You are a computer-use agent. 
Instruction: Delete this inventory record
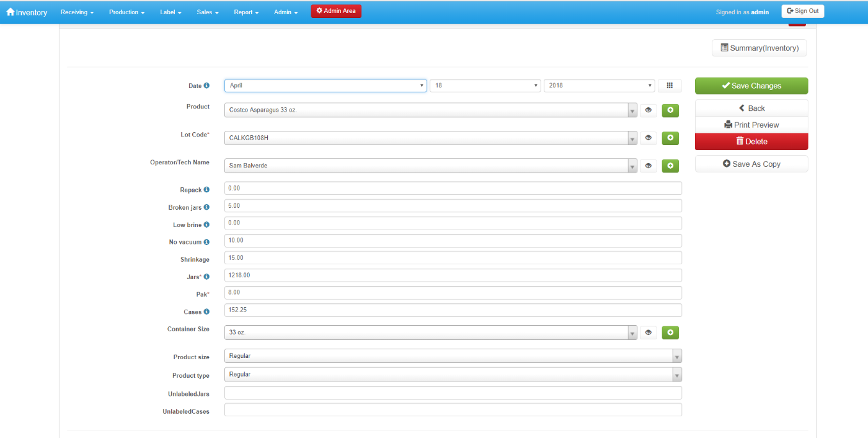point(751,141)
